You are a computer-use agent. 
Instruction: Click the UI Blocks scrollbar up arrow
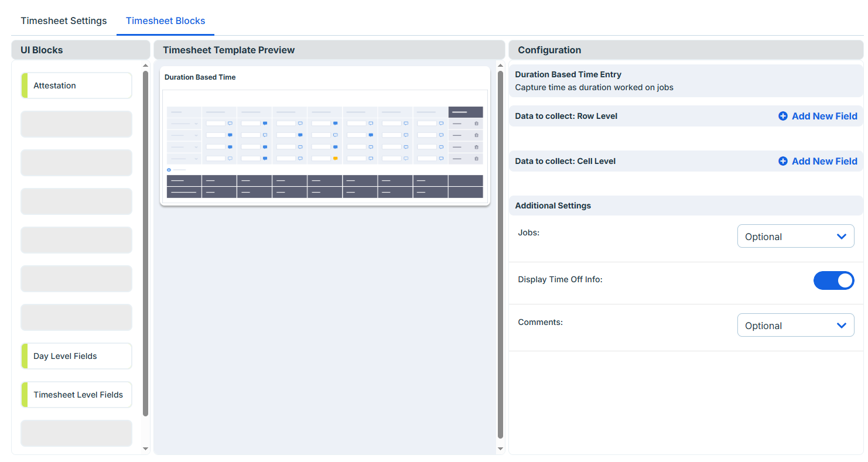[146, 66]
